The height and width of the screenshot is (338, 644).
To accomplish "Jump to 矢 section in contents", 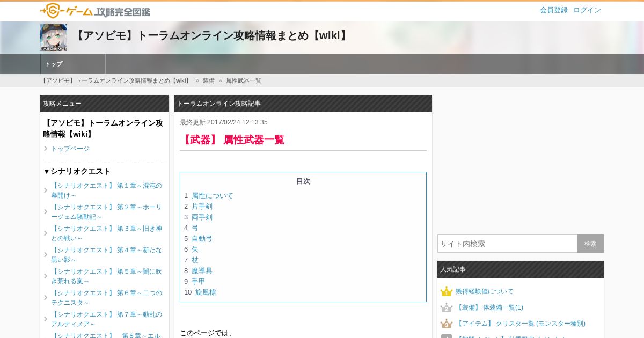I will pos(195,249).
